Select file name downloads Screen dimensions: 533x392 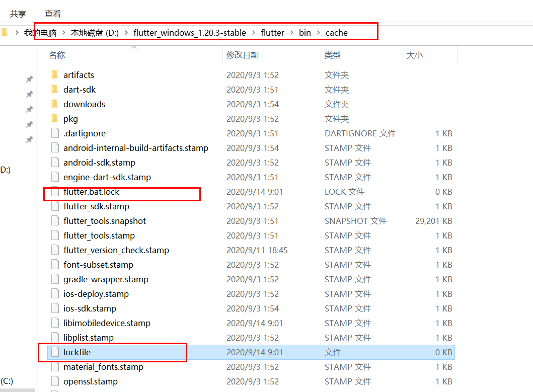click(84, 104)
